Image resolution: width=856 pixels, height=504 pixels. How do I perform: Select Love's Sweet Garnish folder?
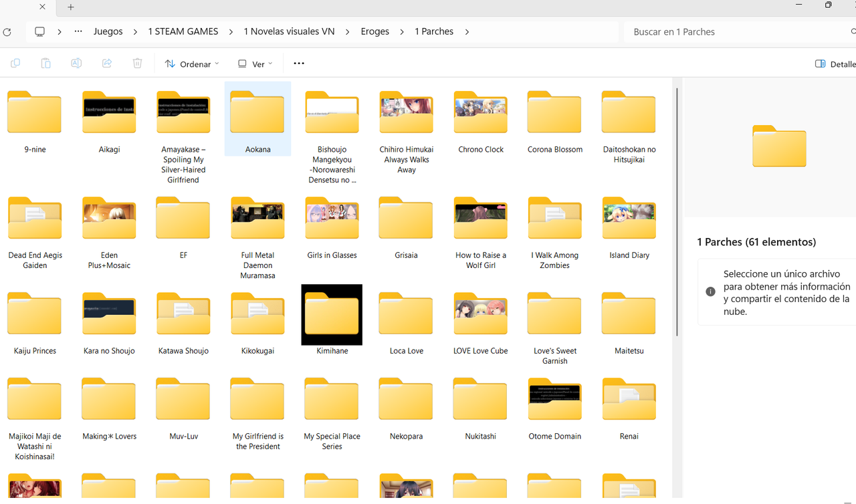pos(555,328)
